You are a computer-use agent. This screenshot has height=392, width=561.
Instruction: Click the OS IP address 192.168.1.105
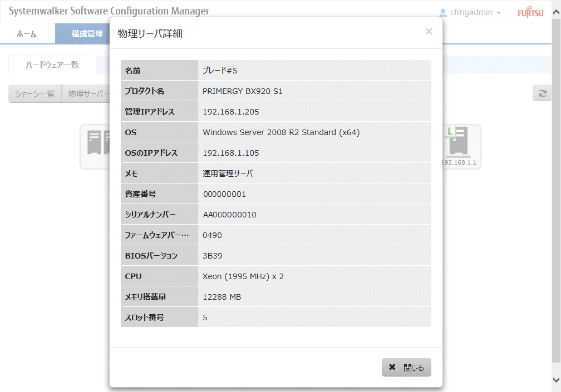point(231,153)
